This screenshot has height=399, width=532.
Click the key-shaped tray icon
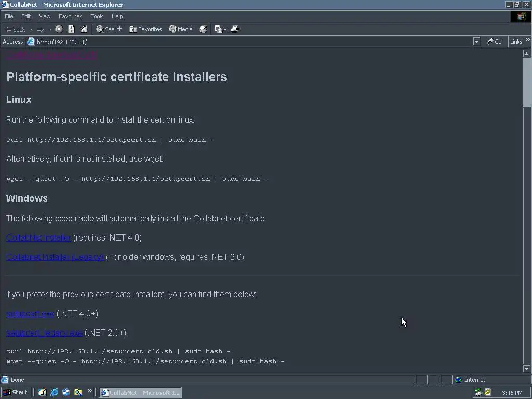[x=488, y=392]
